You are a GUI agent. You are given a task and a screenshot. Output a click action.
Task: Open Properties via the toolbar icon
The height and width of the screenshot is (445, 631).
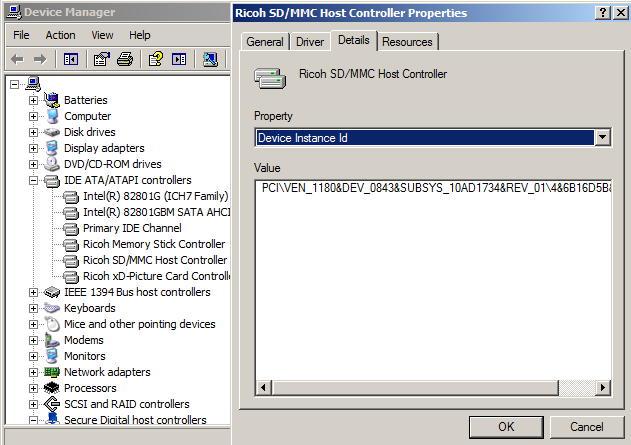[x=101, y=60]
